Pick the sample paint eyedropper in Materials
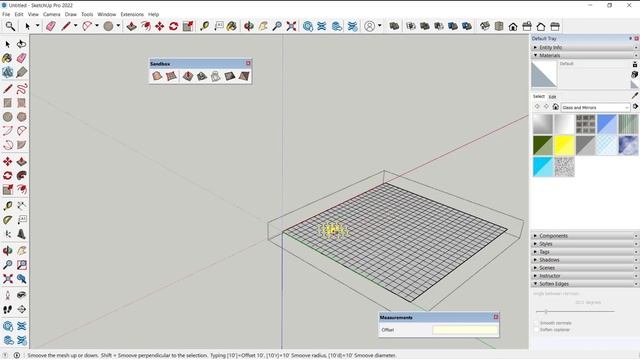The height and width of the screenshot is (360, 640). click(635, 96)
